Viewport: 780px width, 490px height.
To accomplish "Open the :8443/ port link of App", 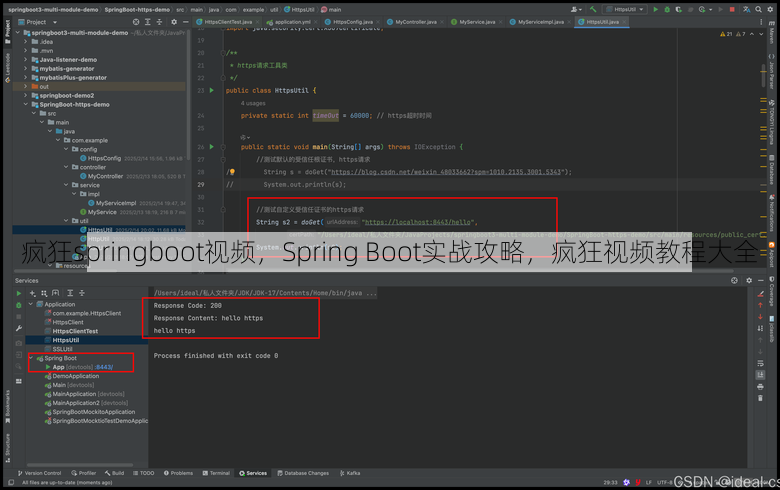I will pyautogui.click(x=104, y=367).
